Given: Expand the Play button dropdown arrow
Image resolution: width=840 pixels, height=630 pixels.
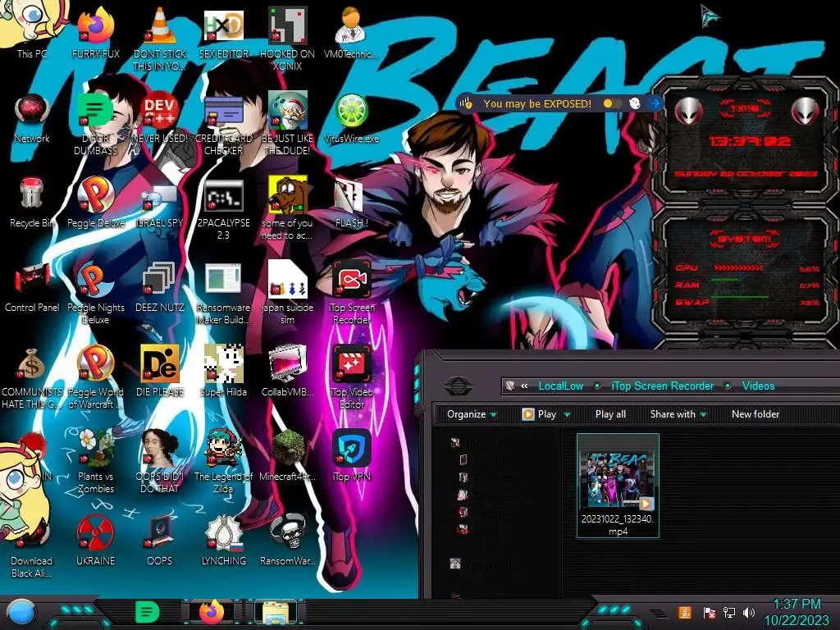Looking at the screenshot, I should (x=568, y=414).
